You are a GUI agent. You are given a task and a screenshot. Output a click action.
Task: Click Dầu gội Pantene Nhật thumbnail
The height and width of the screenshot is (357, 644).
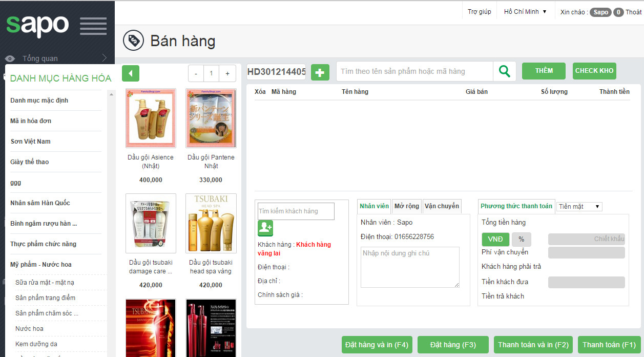(x=211, y=118)
